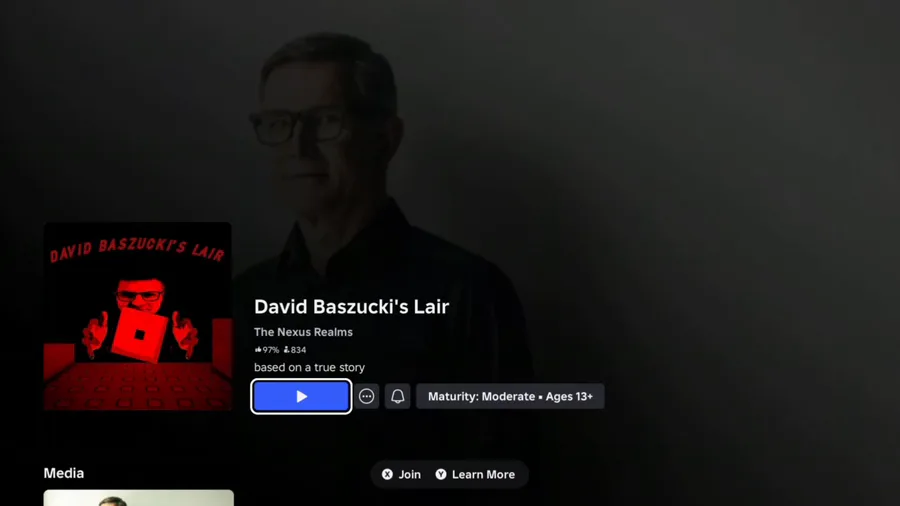
Task: Toggle the notification bell for this experience
Action: point(397,396)
